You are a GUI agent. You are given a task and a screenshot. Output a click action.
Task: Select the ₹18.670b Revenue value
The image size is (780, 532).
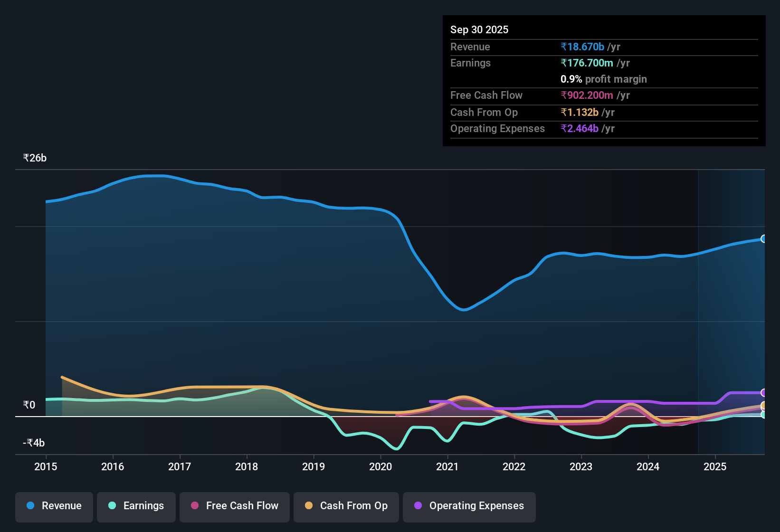[583, 47]
